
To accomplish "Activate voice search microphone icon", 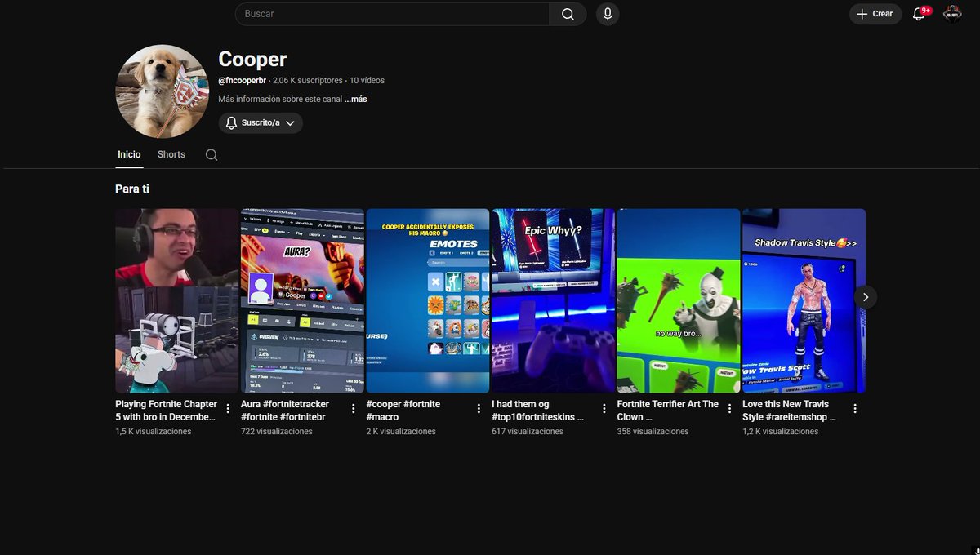I will point(608,14).
